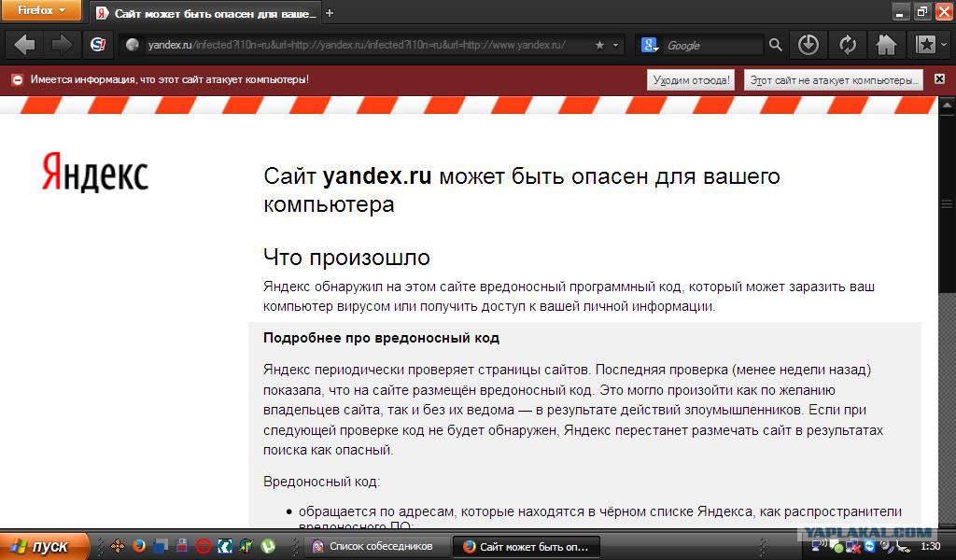Open the Downloads toolbar button
Viewport: 956px width, 560px height.
point(808,45)
